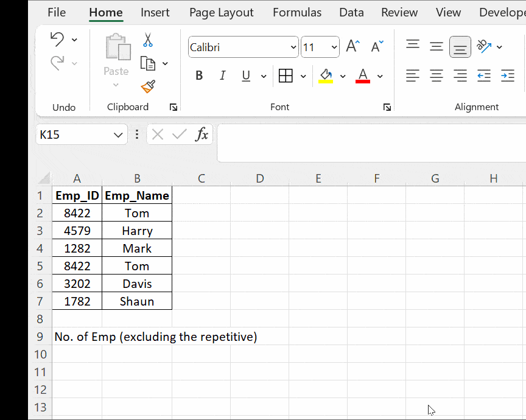Apply italic formatting
The image size is (526, 420).
point(222,75)
